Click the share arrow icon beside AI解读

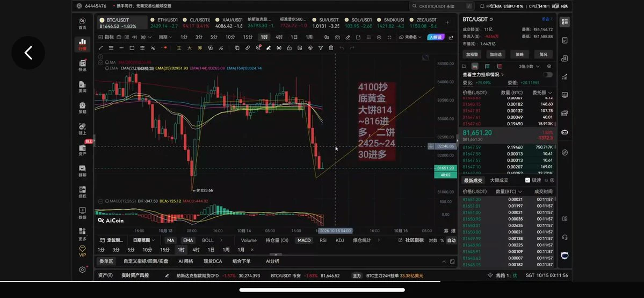pos(451,37)
